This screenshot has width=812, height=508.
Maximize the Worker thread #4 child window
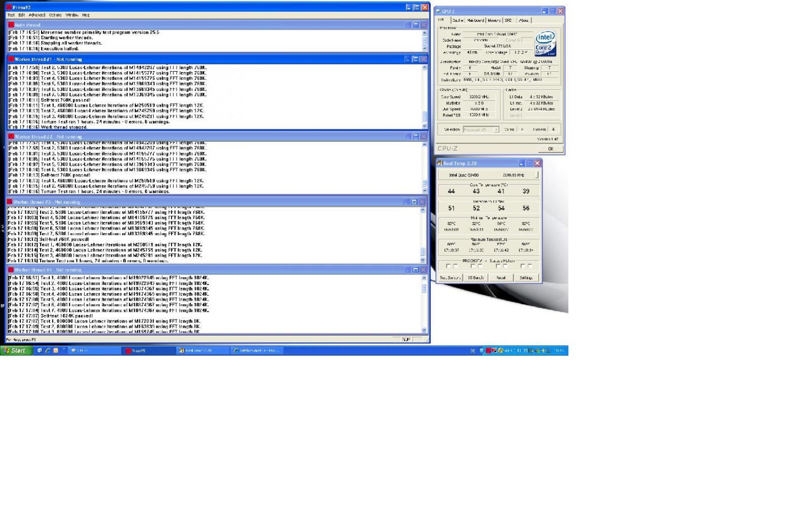pos(416,270)
